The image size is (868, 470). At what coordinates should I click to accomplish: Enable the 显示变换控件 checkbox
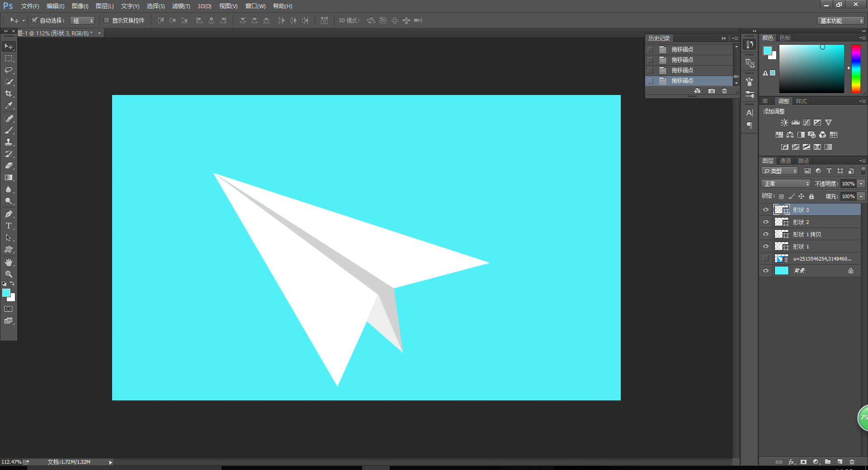point(107,20)
